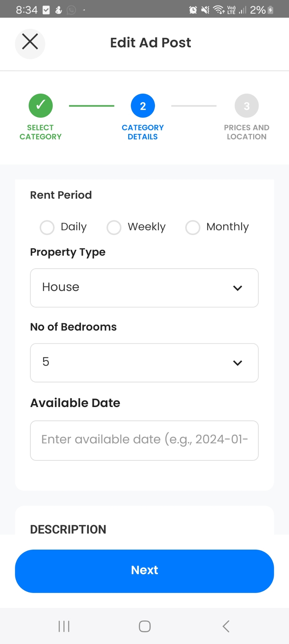The image size is (289, 644).
Task: Tap the battery icon in status bar
Action: 271,10
